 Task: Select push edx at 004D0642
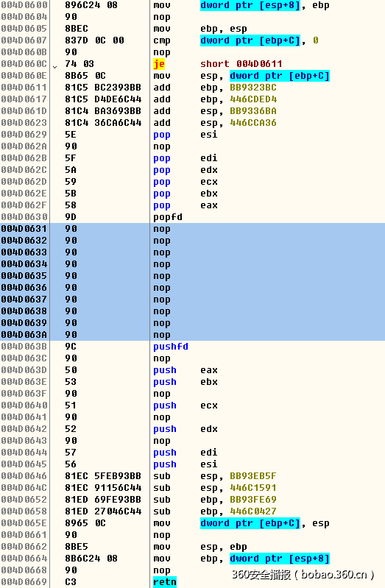[x=193, y=429]
